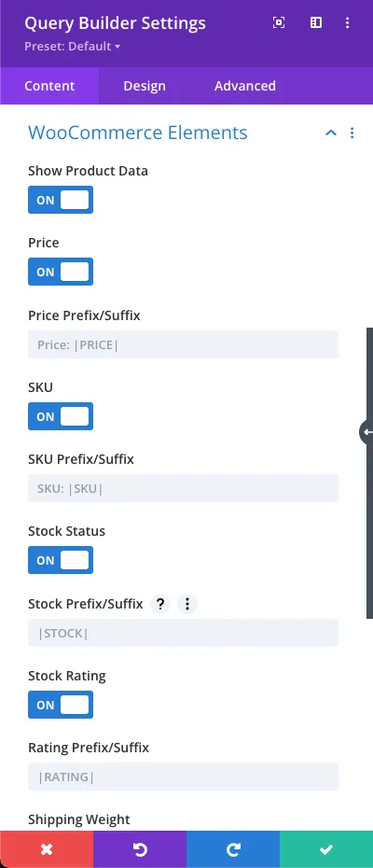Collapse the WooCommerce Elements section chevron

[331, 133]
